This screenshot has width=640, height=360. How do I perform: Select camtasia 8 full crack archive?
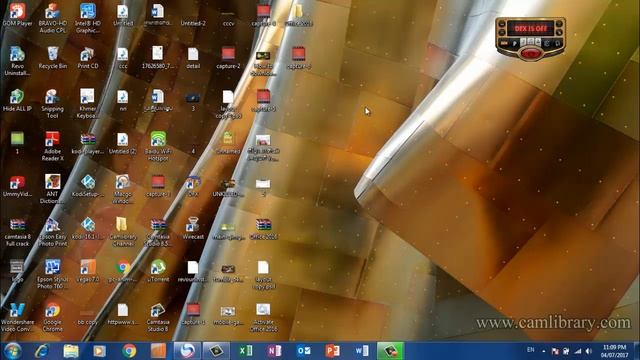click(17, 232)
